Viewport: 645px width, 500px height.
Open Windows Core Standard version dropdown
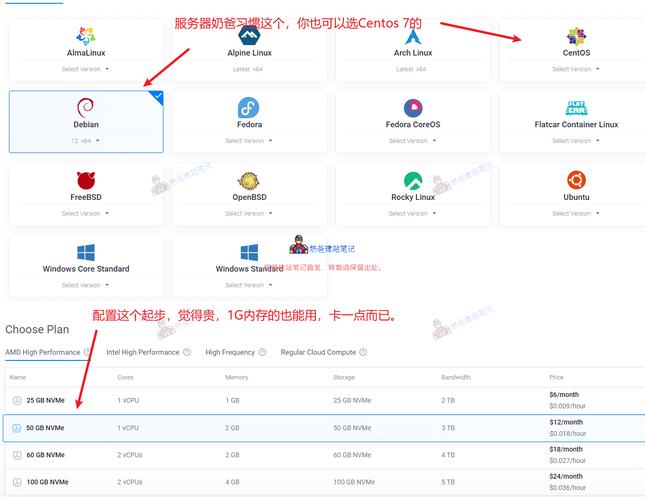pos(85,285)
